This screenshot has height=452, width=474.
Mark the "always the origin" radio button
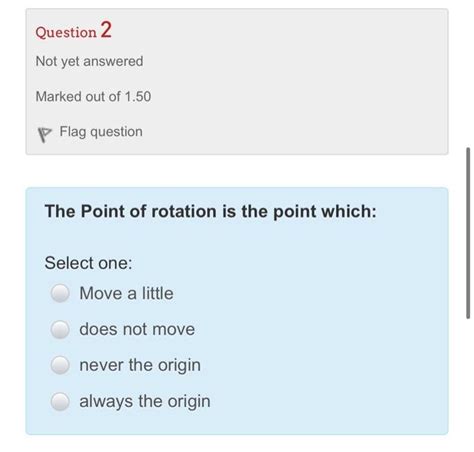[x=60, y=401]
